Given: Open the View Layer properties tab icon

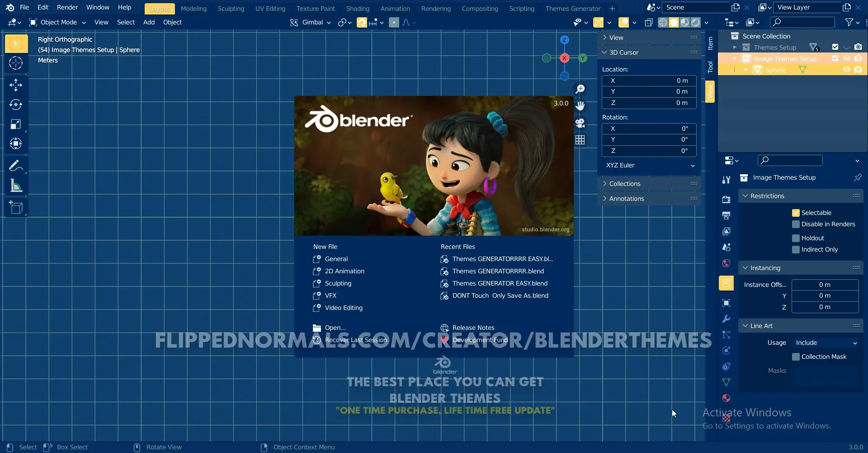Looking at the screenshot, I should pyautogui.click(x=726, y=231).
